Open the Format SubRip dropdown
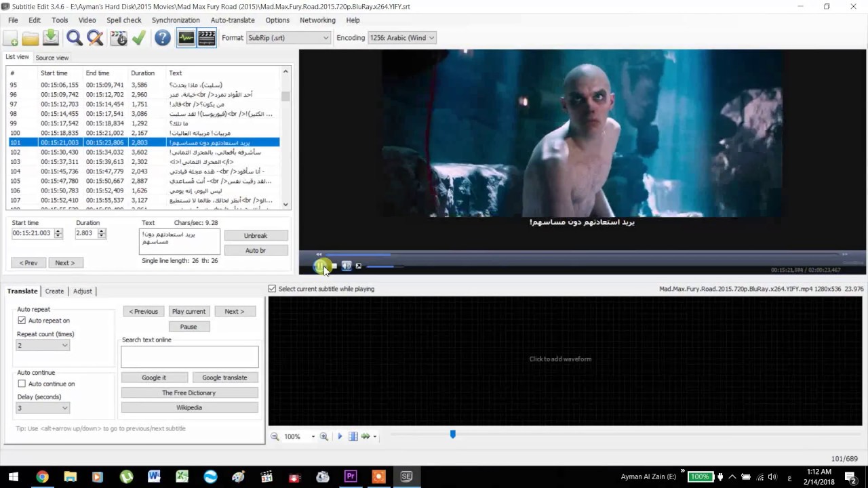This screenshot has height=488, width=868. pyautogui.click(x=288, y=38)
